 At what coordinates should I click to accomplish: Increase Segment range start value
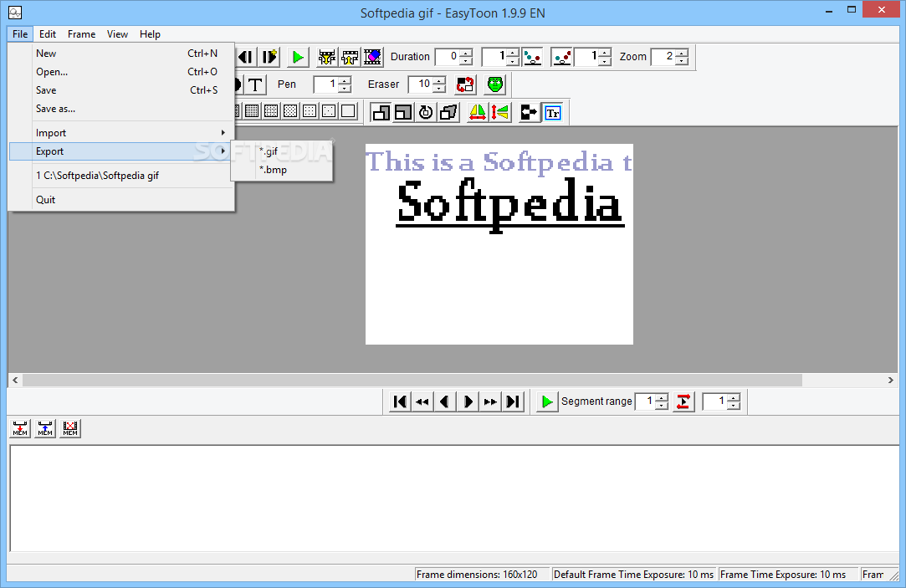pyautogui.click(x=663, y=397)
